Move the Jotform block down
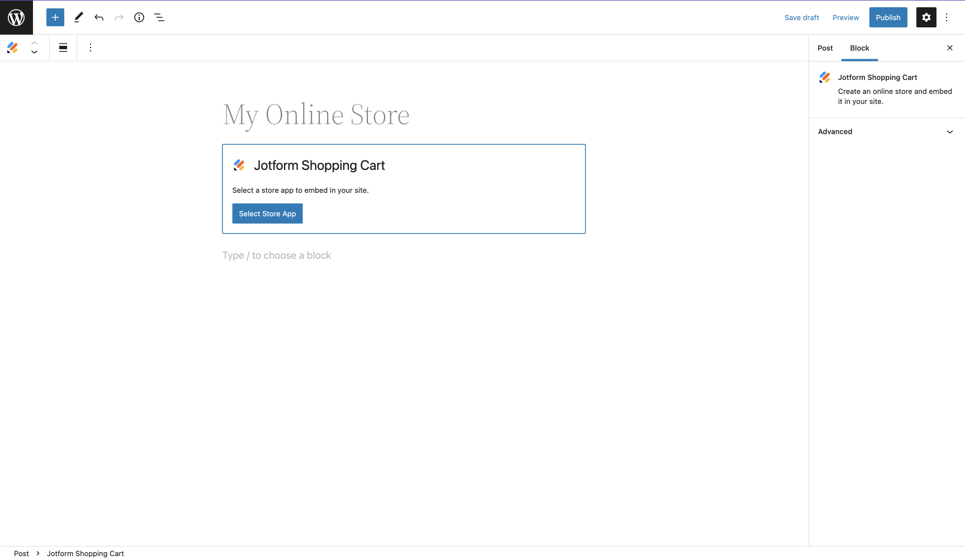The height and width of the screenshot is (560, 965). click(x=34, y=52)
